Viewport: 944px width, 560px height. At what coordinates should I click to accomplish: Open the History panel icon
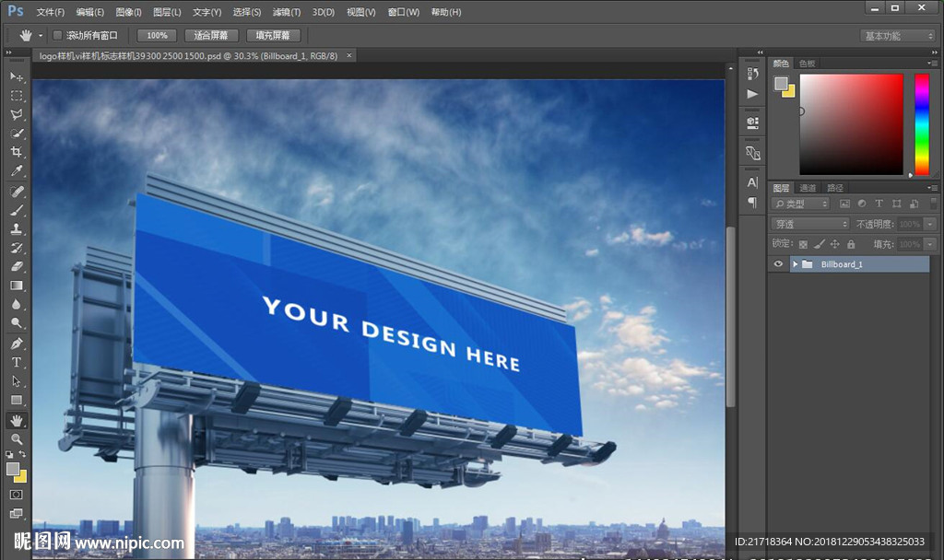pyautogui.click(x=752, y=74)
